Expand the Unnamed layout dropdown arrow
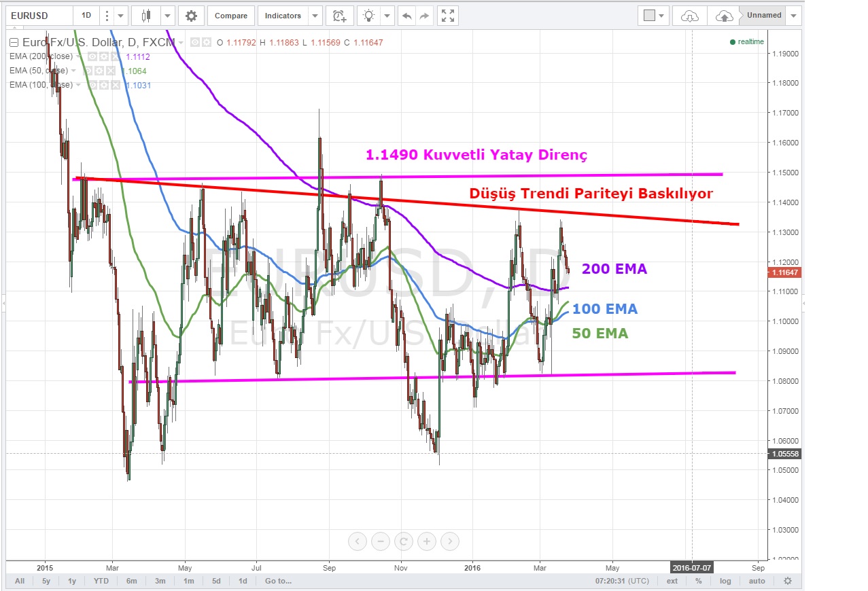This screenshot has height=591, width=868. 794,16
